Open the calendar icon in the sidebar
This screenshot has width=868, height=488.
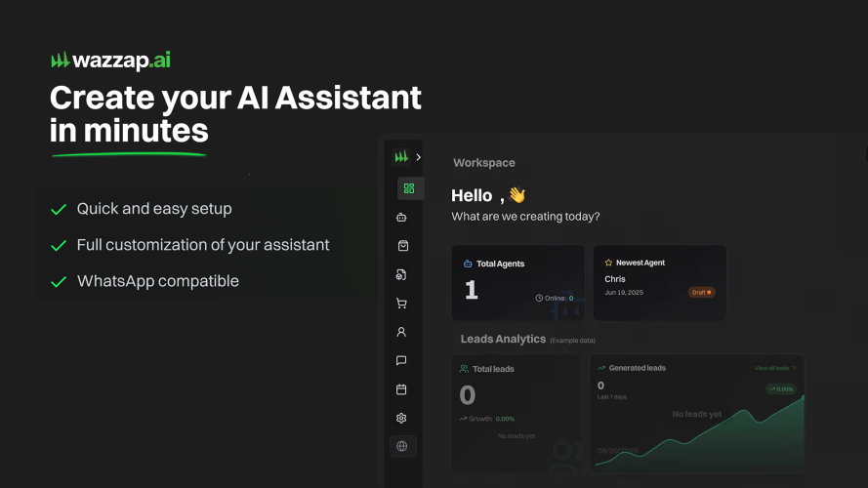[401, 389]
